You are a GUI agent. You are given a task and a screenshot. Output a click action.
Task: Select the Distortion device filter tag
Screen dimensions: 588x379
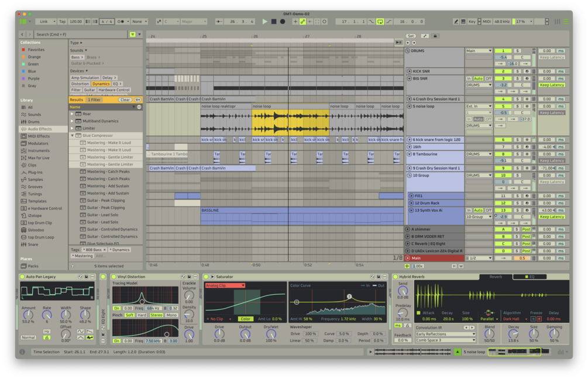(80, 84)
